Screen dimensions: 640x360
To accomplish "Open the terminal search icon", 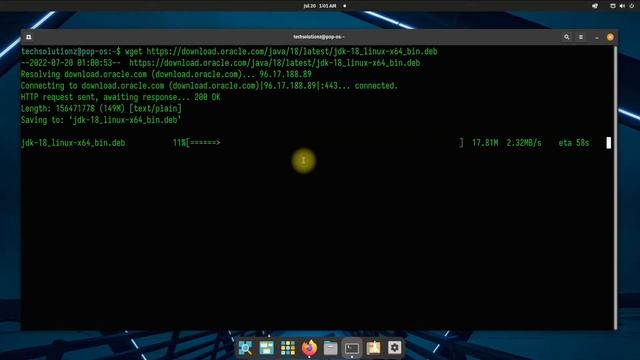I will [x=567, y=37].
